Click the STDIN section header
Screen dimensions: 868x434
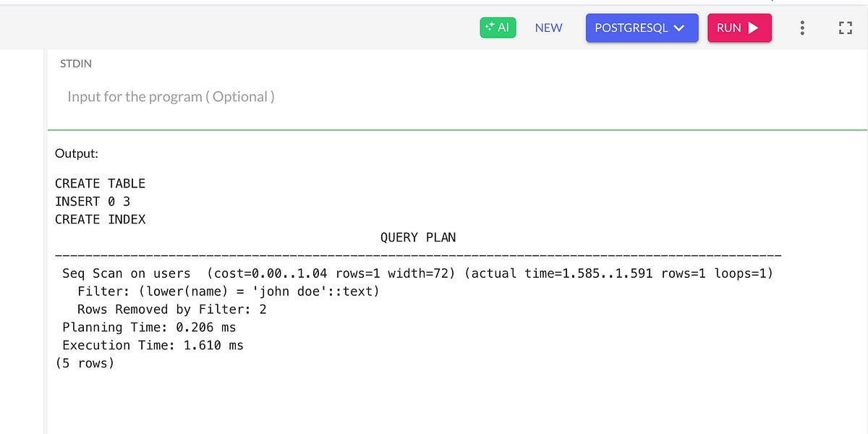point(75,64)
